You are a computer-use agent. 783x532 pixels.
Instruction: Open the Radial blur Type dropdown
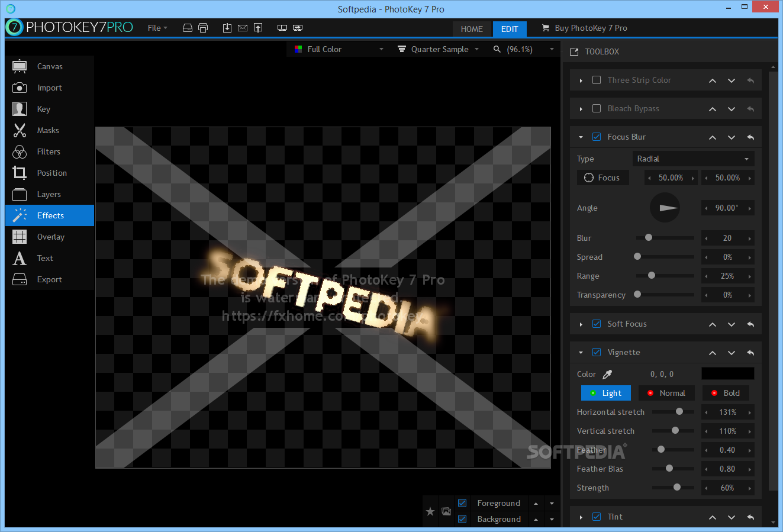tap(693, 159)
